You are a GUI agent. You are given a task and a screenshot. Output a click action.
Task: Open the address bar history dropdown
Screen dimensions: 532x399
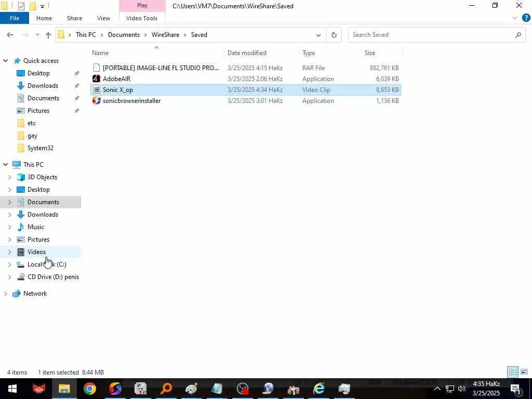318,35
